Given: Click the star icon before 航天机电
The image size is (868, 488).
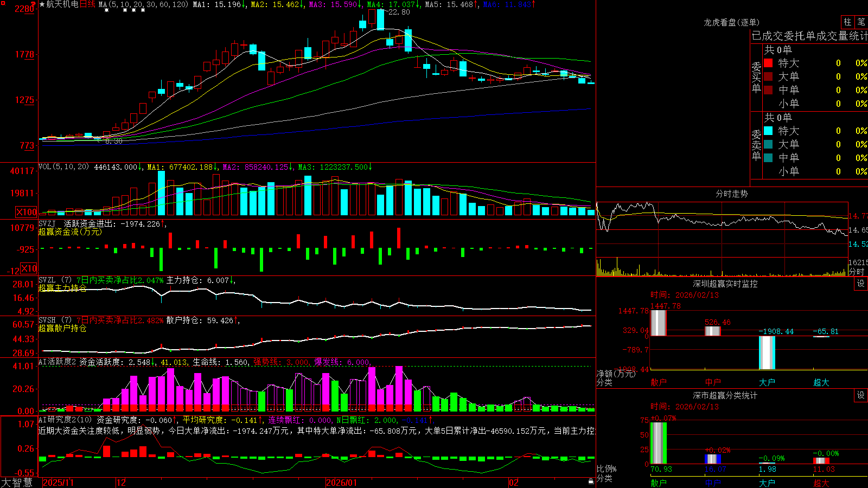Looking at the screenshot, I should pyautogui.click(x=42, y=4).
